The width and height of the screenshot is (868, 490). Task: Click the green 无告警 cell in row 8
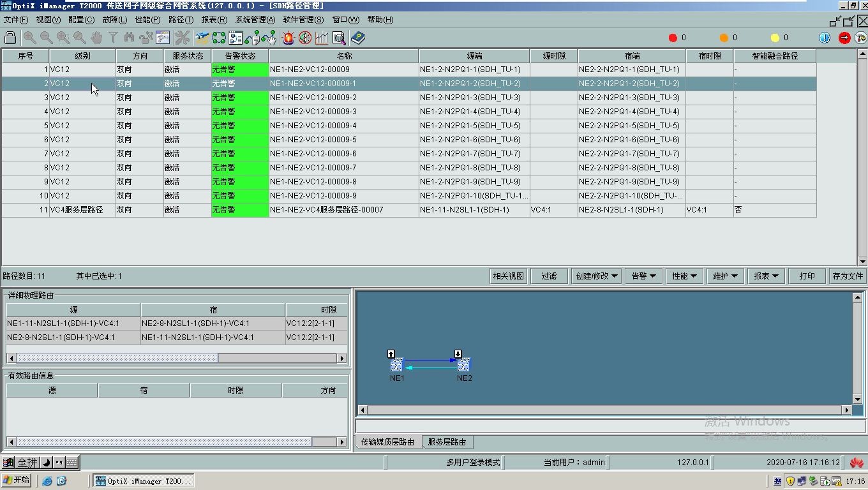[240, 167]
